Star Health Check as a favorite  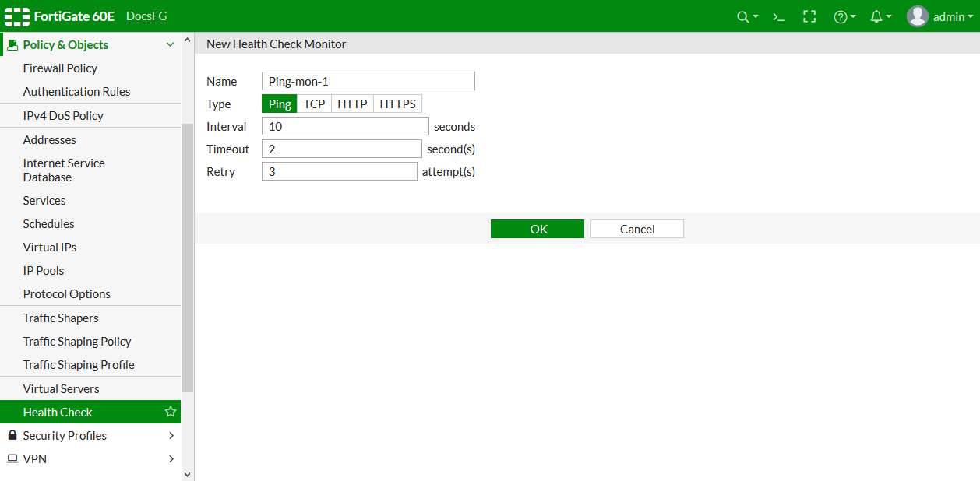tap(170, 412)
